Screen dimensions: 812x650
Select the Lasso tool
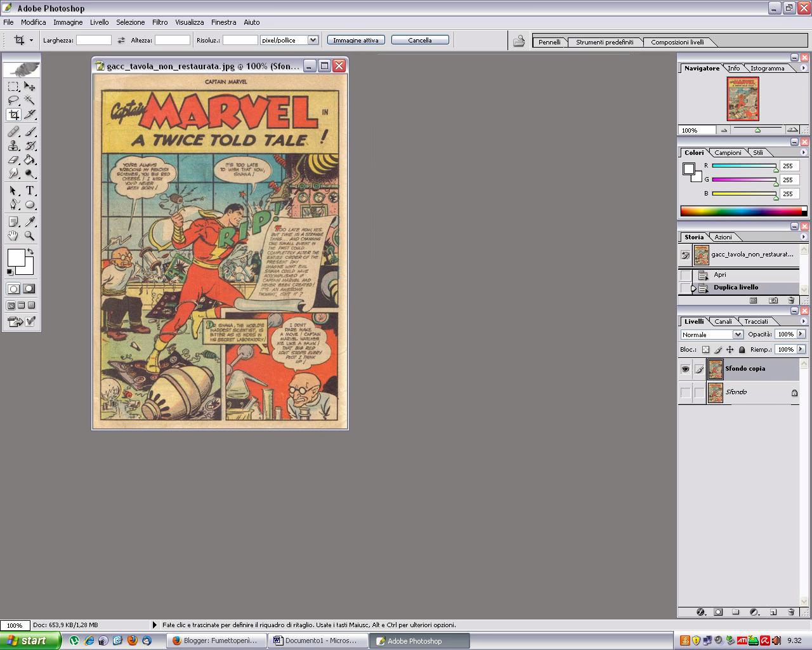[x=13, y=100]
